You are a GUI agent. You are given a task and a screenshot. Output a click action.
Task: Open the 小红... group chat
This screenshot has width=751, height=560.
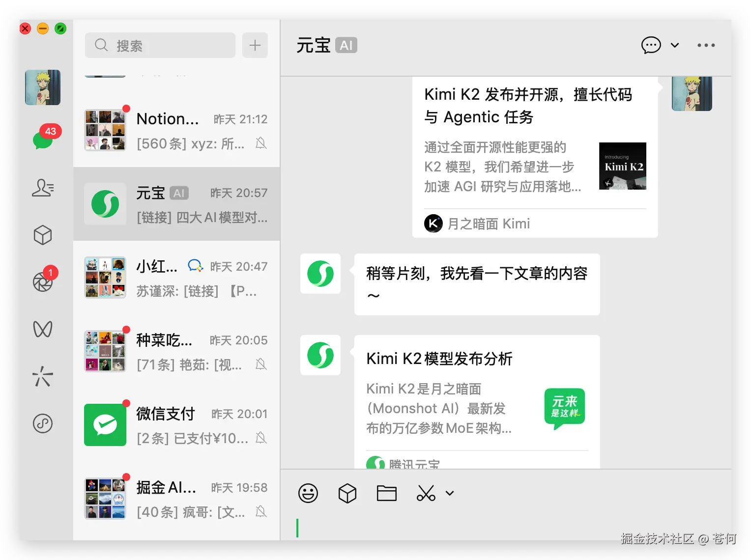[x=177, y=278]
